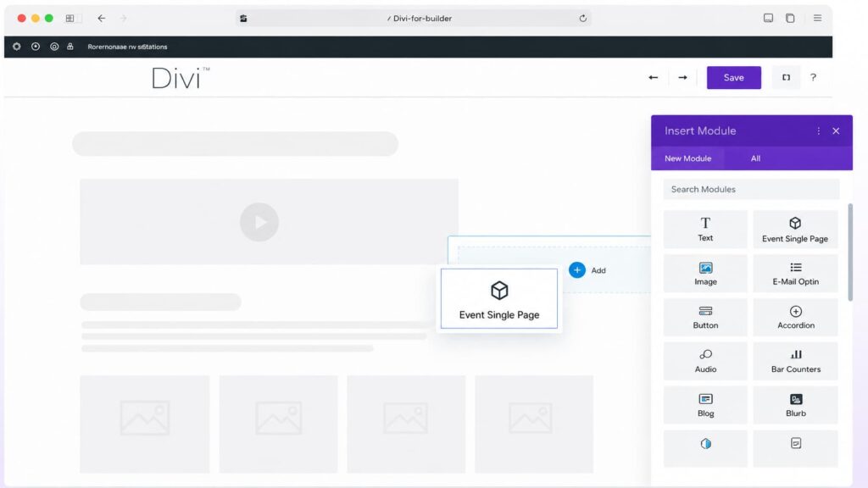Viewport: 868px width, 488px height.
Task: Close the Insert Module panel
Action: pos(836,131)
